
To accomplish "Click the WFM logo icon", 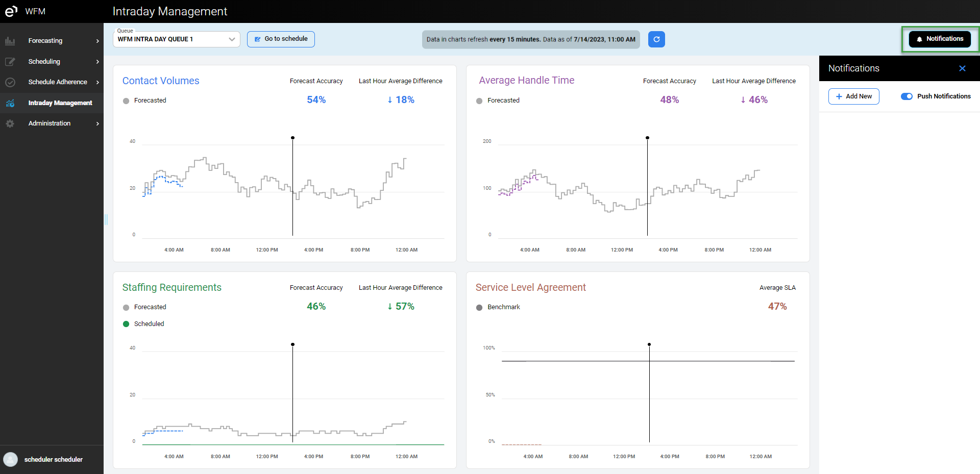I will click(x=11, y=11).
